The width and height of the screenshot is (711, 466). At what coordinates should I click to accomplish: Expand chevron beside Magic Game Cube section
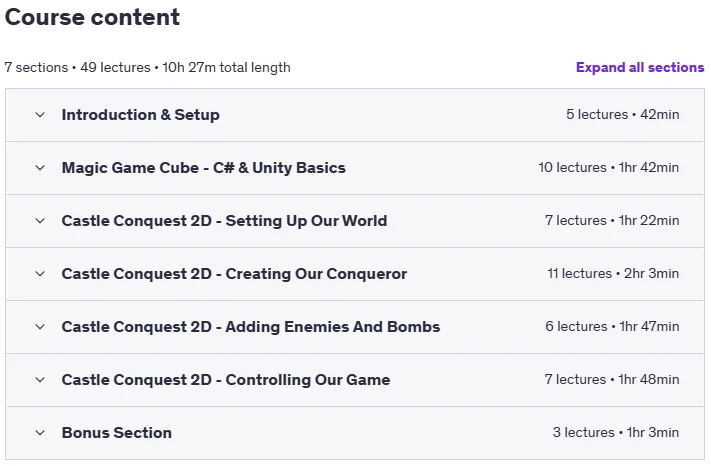coord(40,168)
